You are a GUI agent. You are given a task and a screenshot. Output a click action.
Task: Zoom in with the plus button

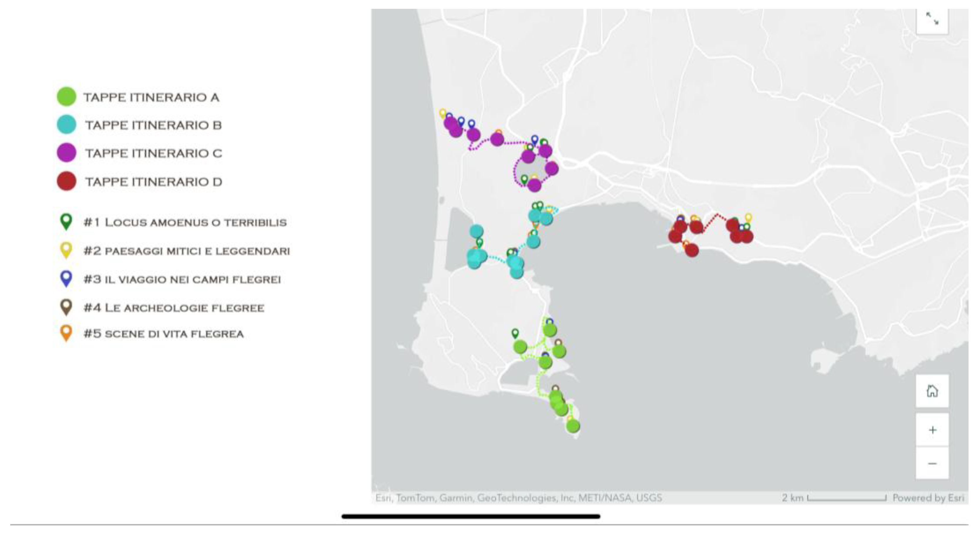coord(932,430)
